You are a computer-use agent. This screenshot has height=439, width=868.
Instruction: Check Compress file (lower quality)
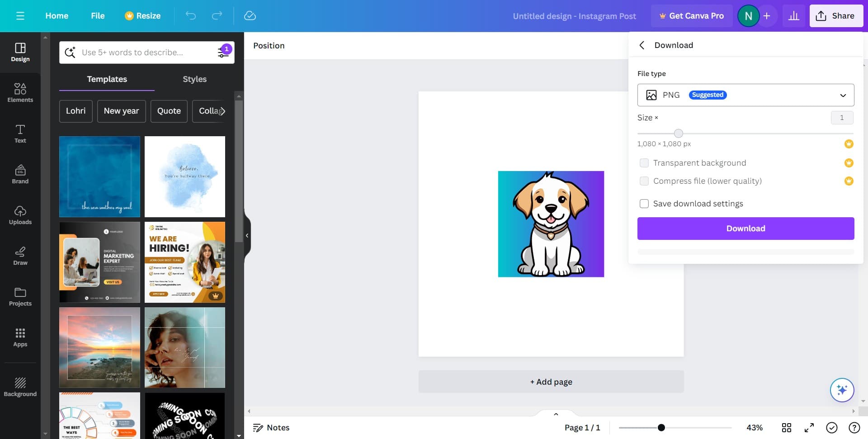coord(644,181)
